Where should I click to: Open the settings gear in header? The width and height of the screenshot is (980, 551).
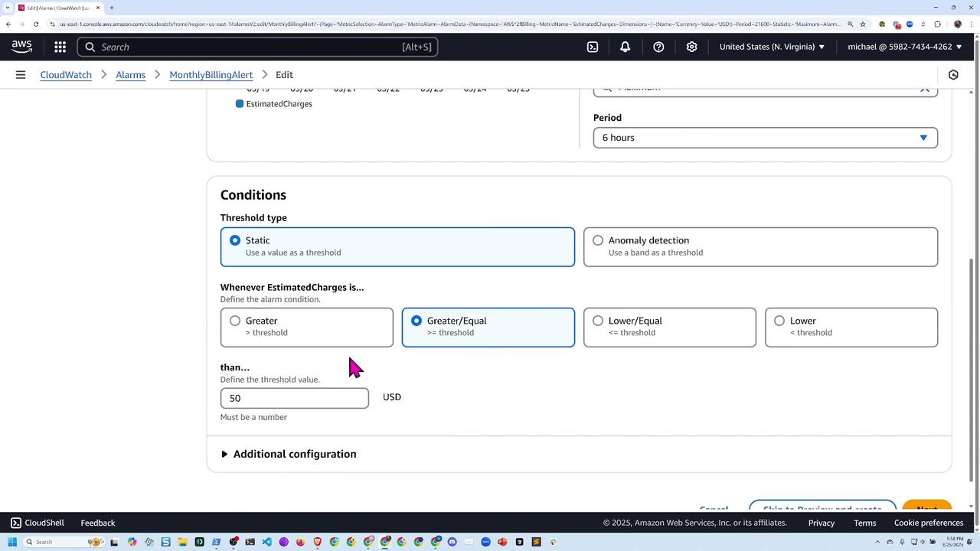(x=691, y=47)
